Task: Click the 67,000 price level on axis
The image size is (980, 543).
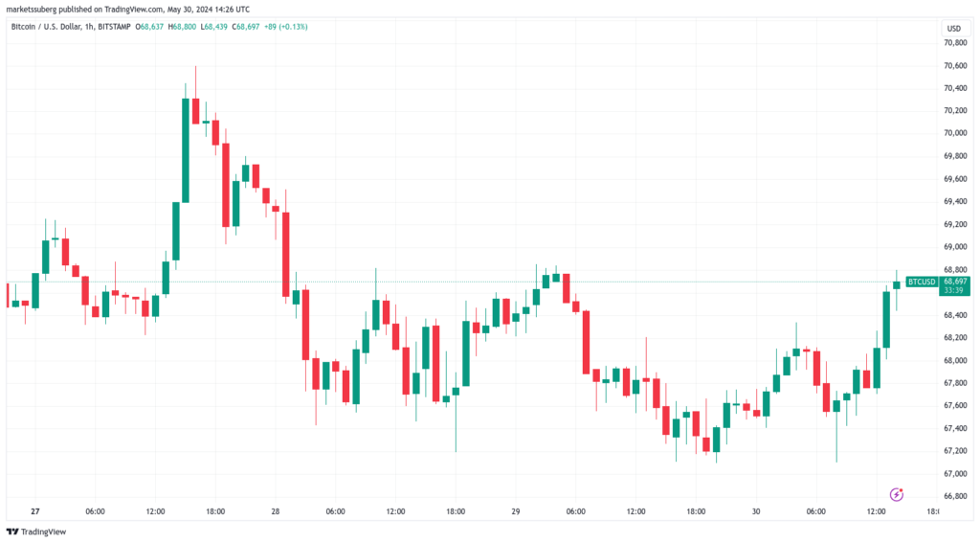Action: tap(955, 473)
